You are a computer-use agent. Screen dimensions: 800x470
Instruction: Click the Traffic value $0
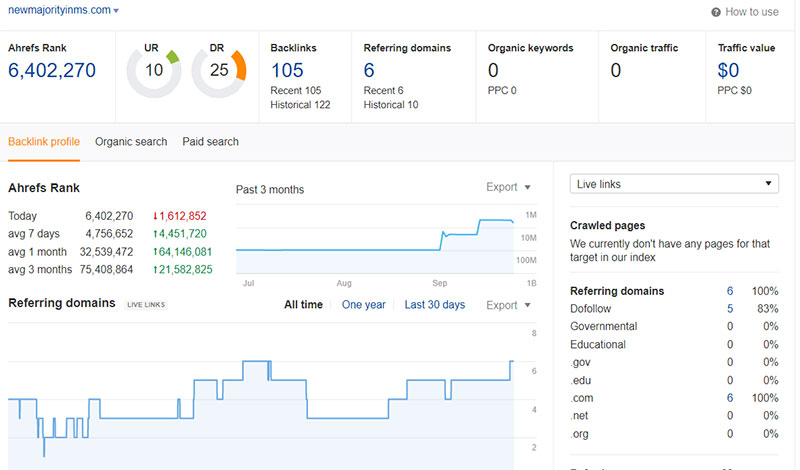click(728, 70)
